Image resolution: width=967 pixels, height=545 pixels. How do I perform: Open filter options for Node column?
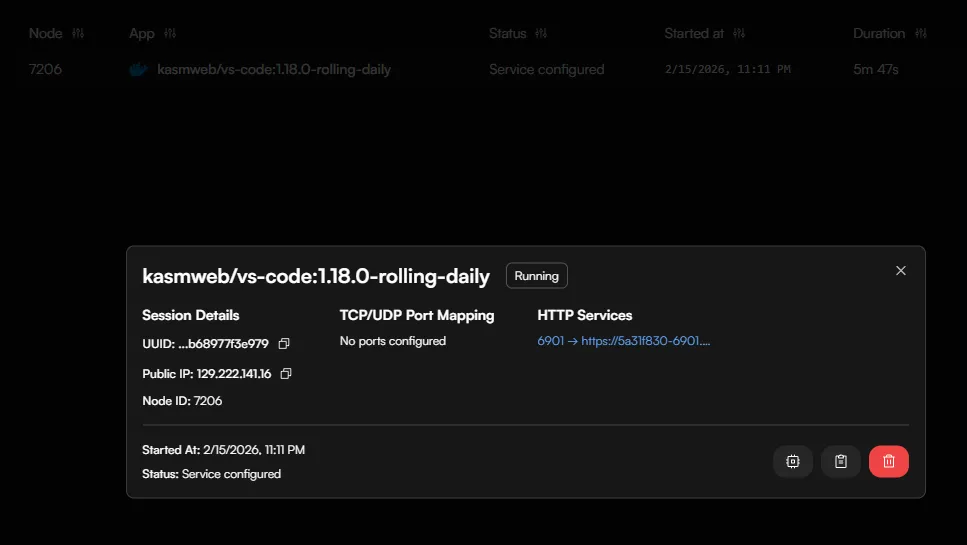[78, 33]
